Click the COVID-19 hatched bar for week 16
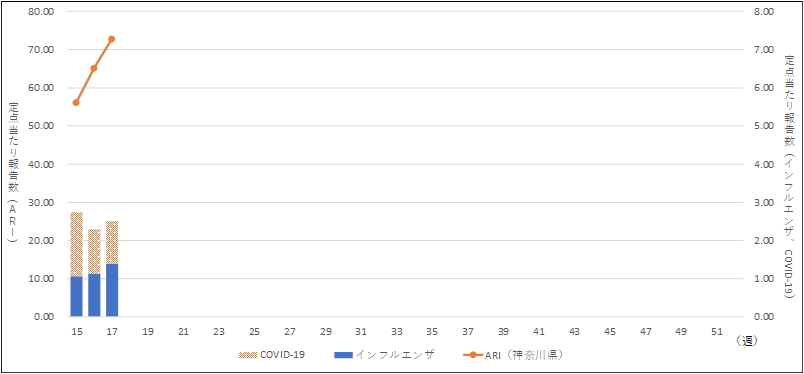Screen dimensions: 804x374 (x=94, y=251)
